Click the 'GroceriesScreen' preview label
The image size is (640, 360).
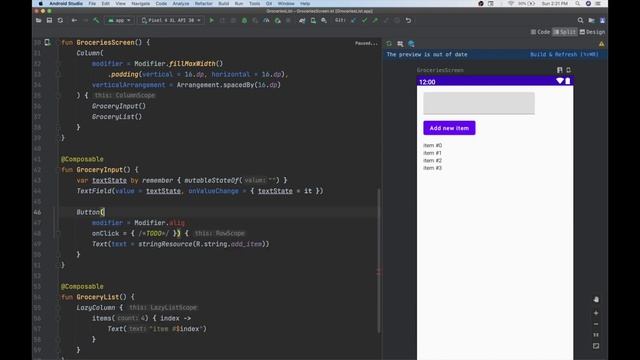pyautogui.click(x=440, y=70)
